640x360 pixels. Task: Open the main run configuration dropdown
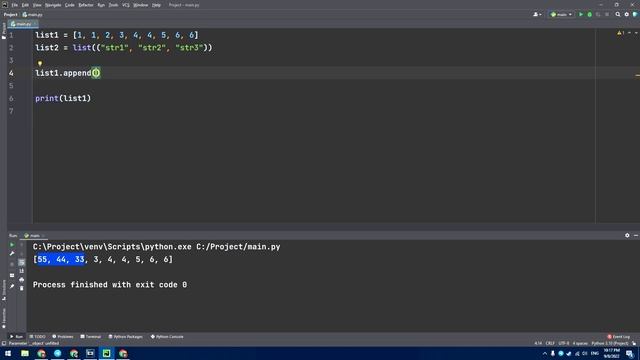pos(561,14)
